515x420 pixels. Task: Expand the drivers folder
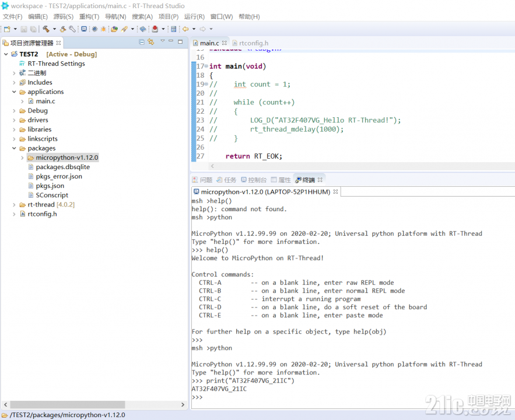point(14,120)
